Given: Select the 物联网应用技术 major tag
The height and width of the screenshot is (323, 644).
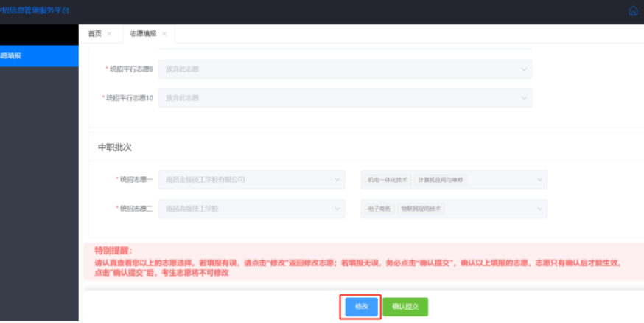Looking at the screenshot, I should click(421, 209).
